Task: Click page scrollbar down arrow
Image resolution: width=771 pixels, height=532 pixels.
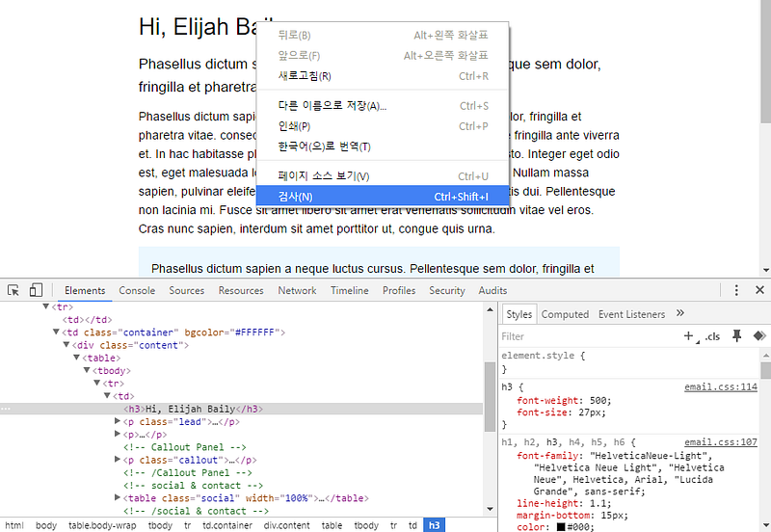Action: tap(765, 270)
